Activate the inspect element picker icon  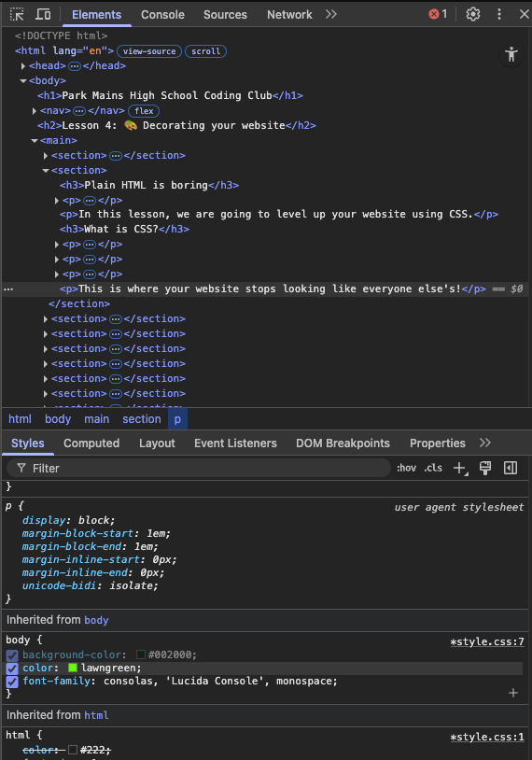17,15
